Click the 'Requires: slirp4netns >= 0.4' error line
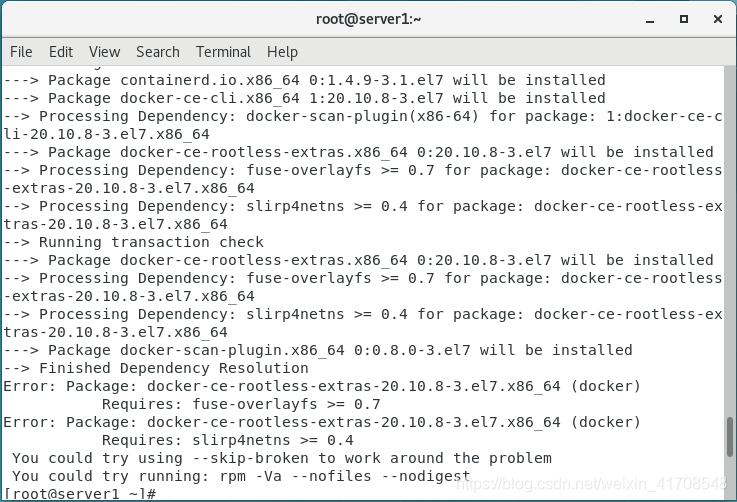Screen dimensions: 737x502 click(x=227, y=440)
